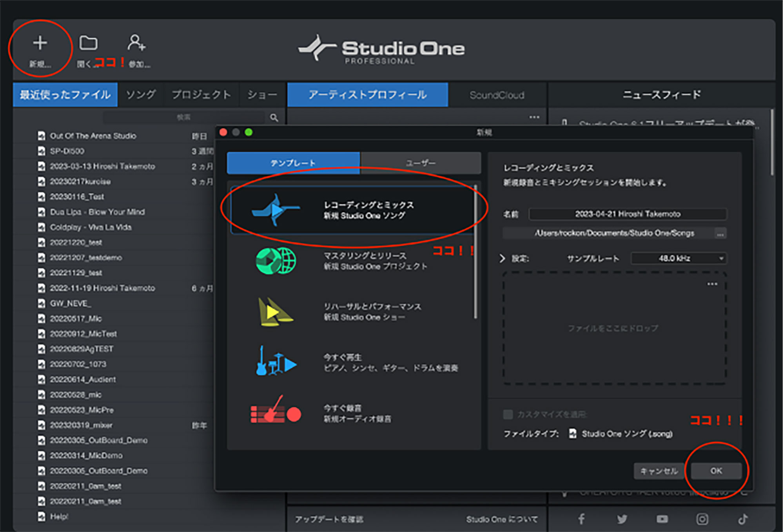Click the OK button
This screenshot has width=784, height=532.
click(x=716, y=471)
